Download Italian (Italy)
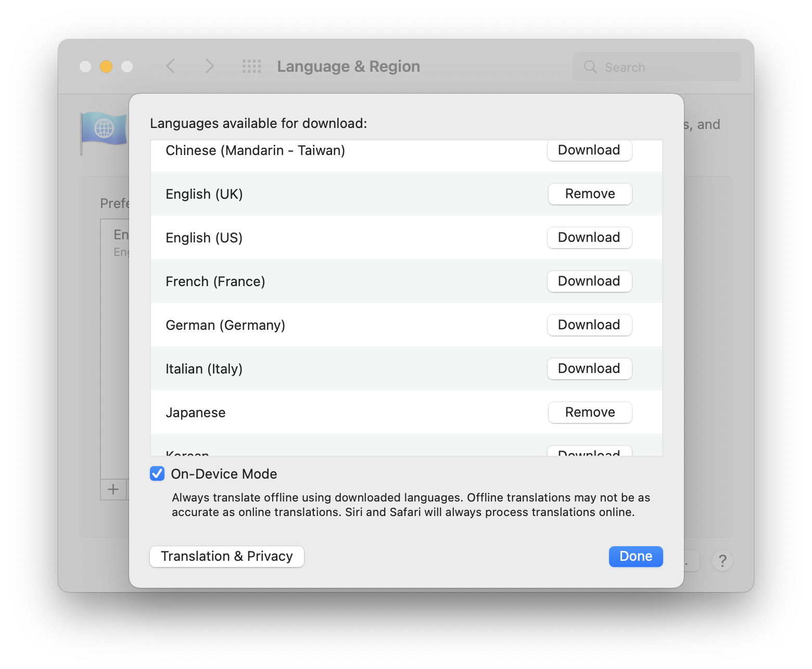This screenshot has height=669, width=812. click(589, 368)
